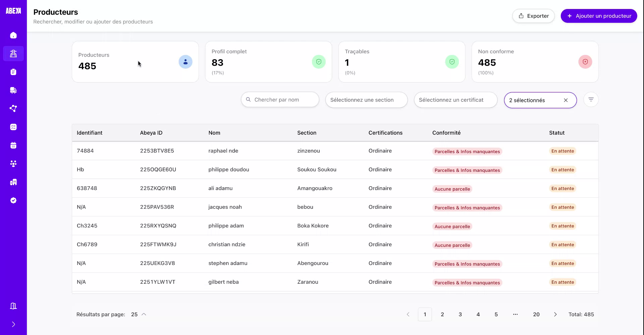Go to page 3 of the results

[460, 314]
